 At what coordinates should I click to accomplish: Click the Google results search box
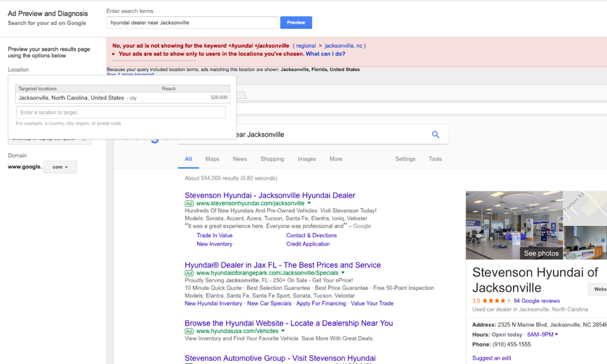coord(313,134)
